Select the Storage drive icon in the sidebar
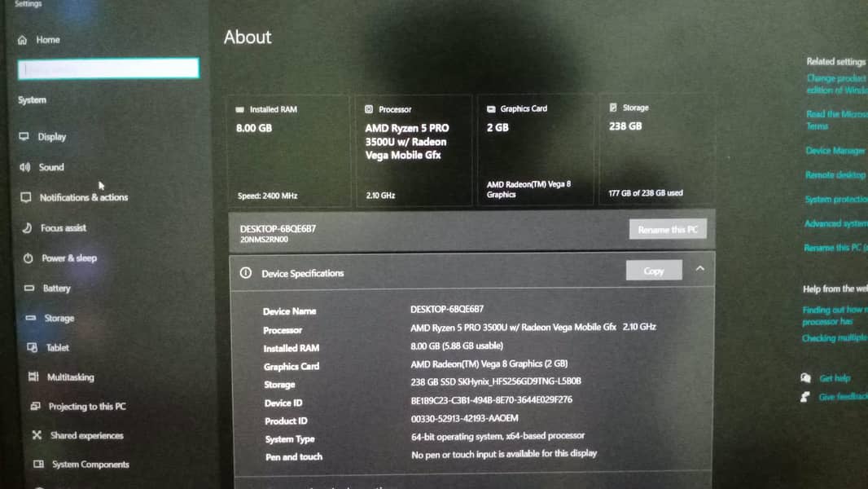Viewport: 868px width, 489px height. (31, 318)
